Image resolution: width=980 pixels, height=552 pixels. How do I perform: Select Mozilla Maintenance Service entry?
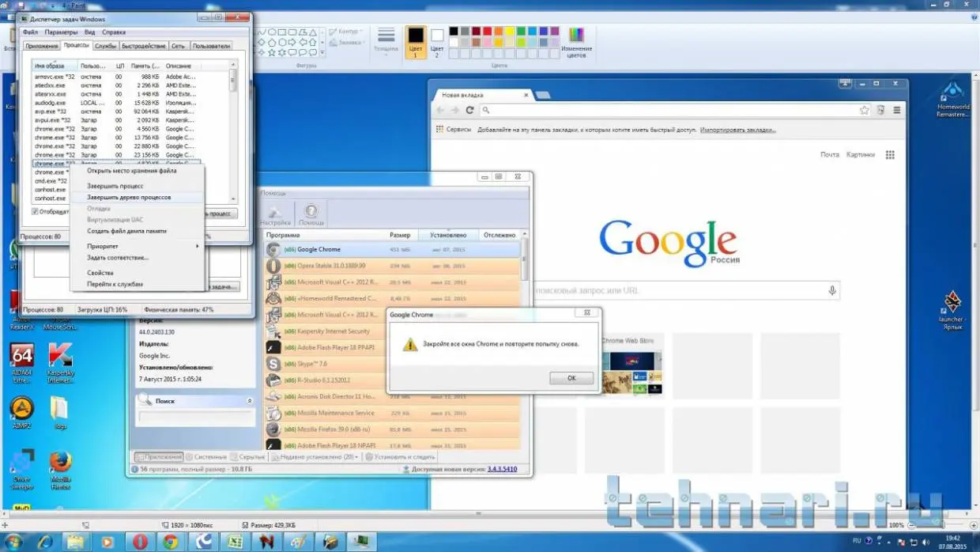coord(393,413)
